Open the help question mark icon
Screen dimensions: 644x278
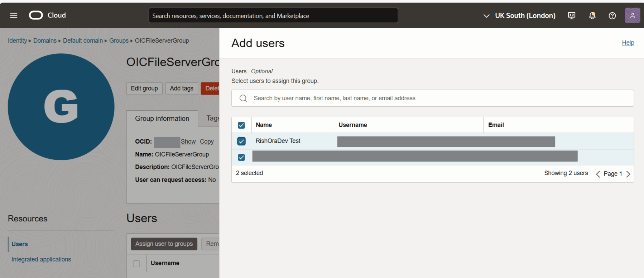pos(612,16)
